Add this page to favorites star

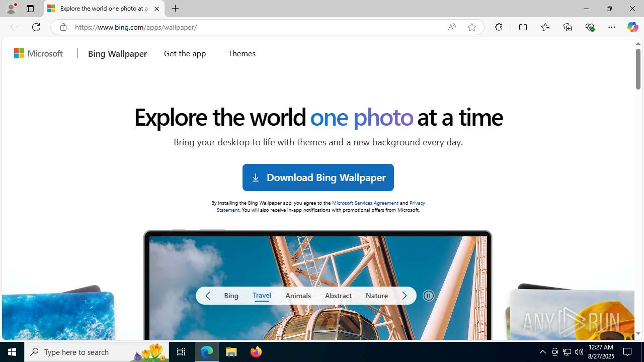[x=472, y=27]
